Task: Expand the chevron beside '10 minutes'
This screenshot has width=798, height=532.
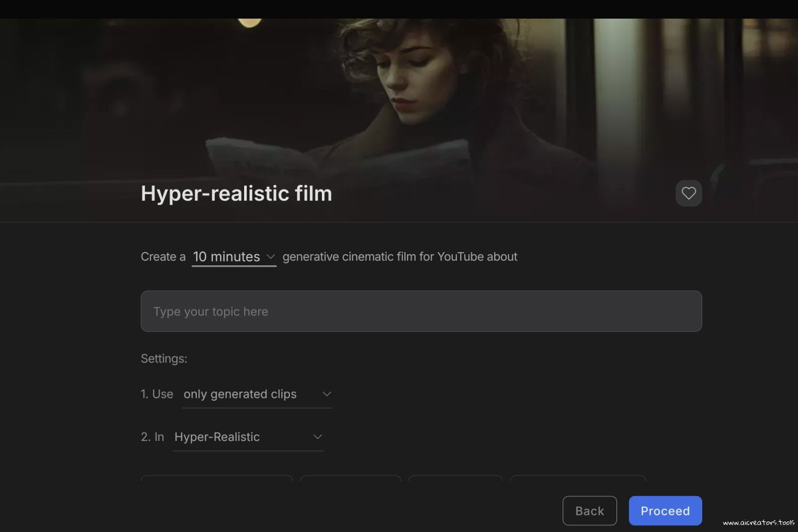Action: pyautogui.click(x=271, y=257)
